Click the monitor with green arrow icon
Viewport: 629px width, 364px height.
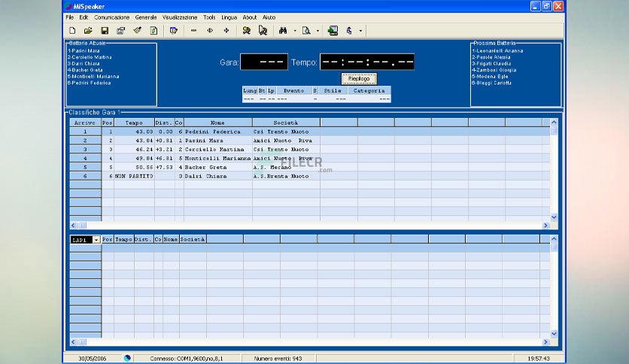(333, 31)
